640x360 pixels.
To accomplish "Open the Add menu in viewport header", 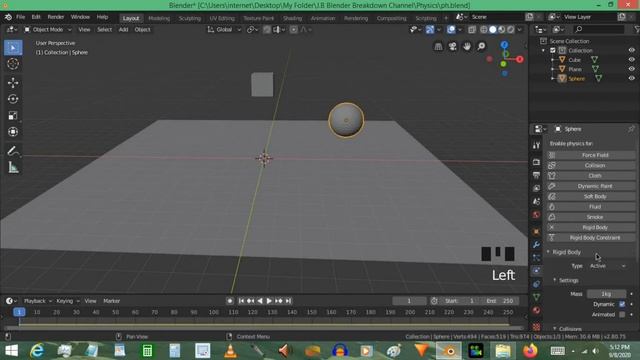I will 123,29.
